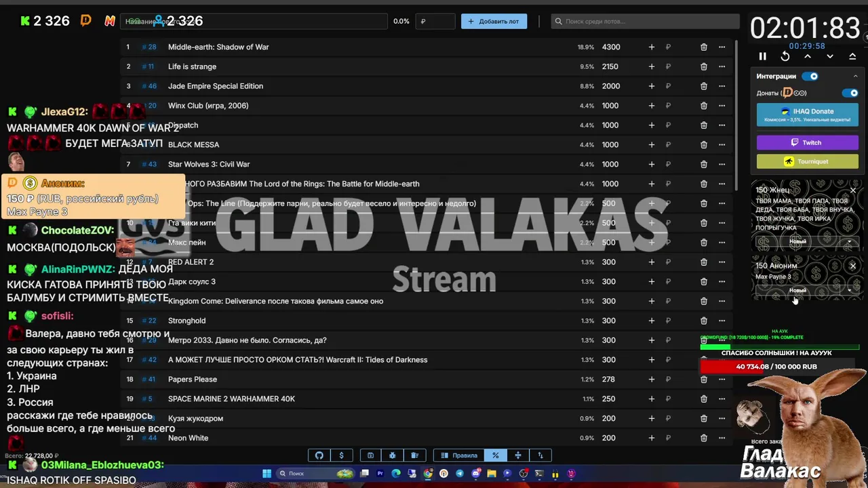Dismiss the 150 Аноним donation card
The image size is (868, 488).
[x=852, y=266]
